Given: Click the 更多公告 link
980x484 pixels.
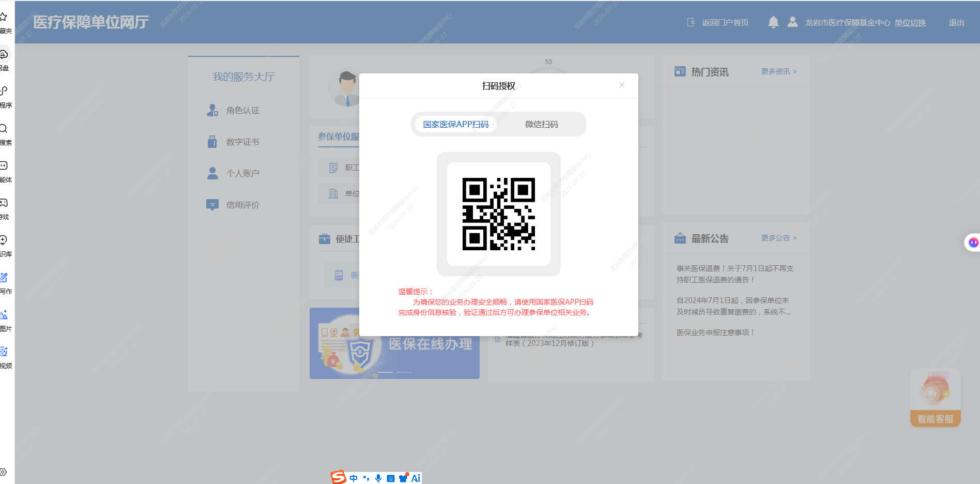Looking at the screenshot, I should [779, 238].
